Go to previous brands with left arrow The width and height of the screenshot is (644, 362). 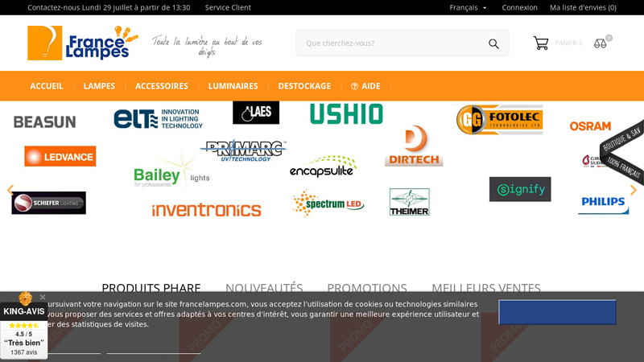pos(10,190)
